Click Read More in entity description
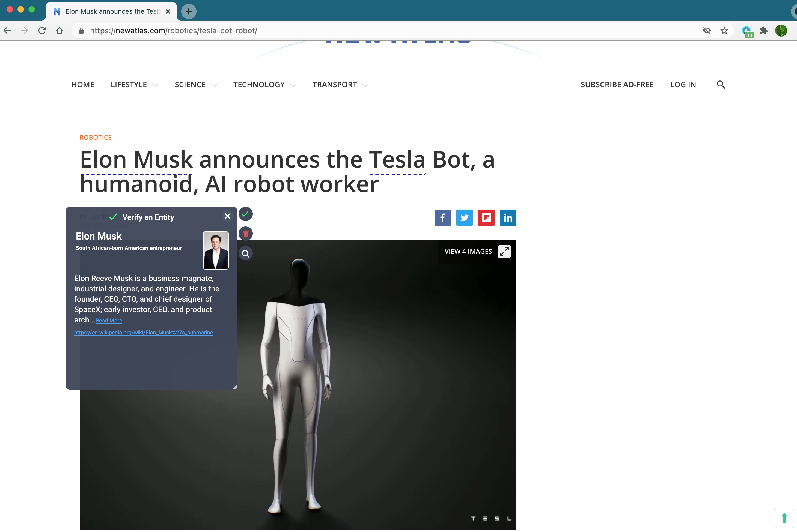This screenshot has height=532, width=797. [109, 321]
